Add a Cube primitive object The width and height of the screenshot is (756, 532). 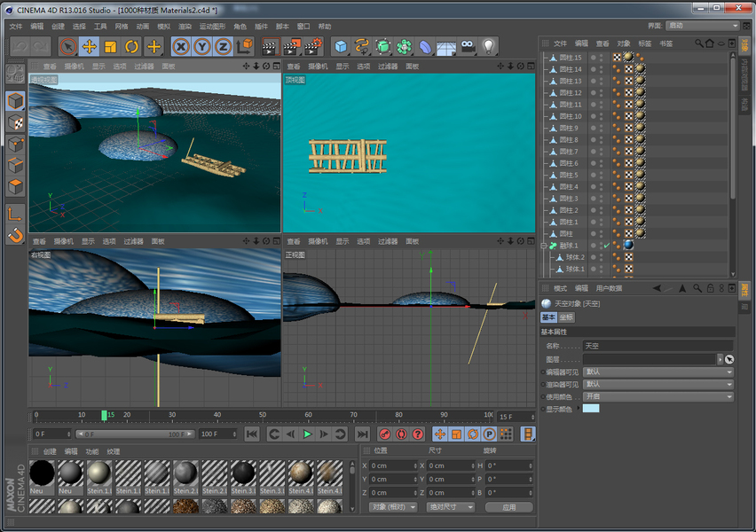tap(341, 46)
